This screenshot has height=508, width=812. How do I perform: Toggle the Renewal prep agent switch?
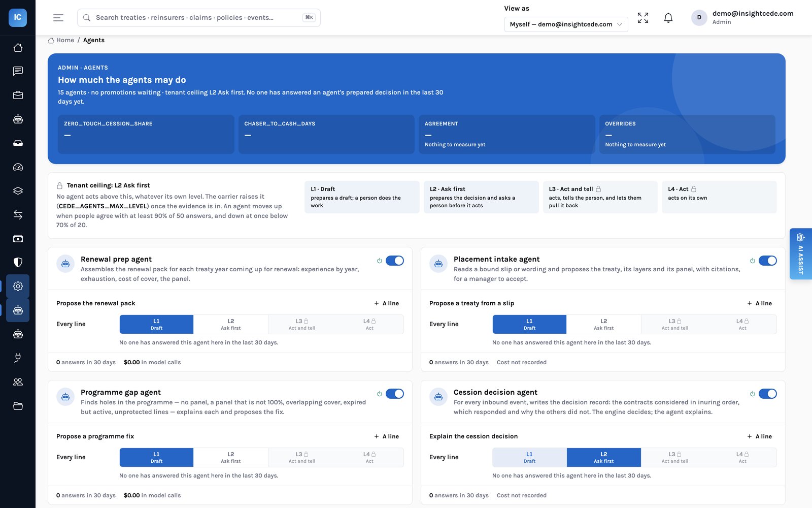[x=395, y=261]
